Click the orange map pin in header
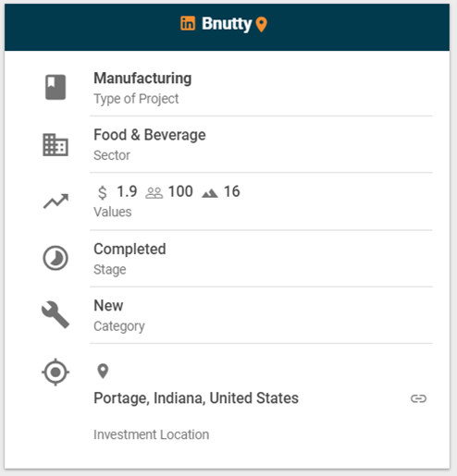This screenshot has height=476, width=457. [262, 25]
